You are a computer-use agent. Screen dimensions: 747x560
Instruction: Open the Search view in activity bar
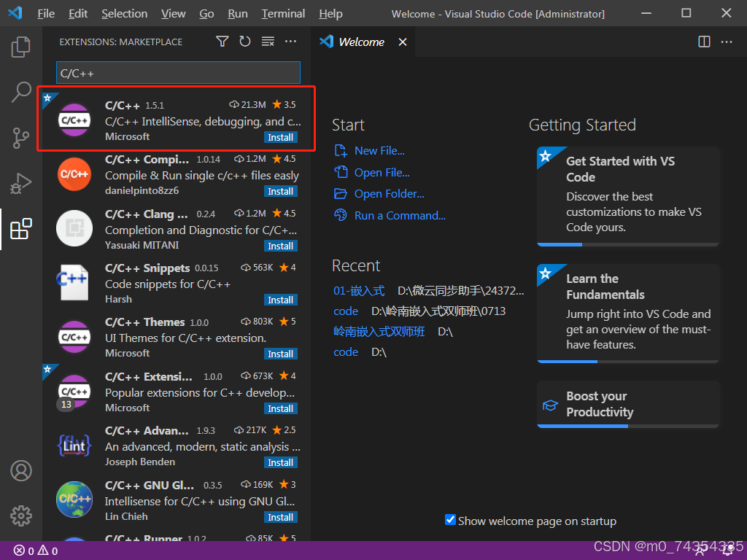coord(21,91)
